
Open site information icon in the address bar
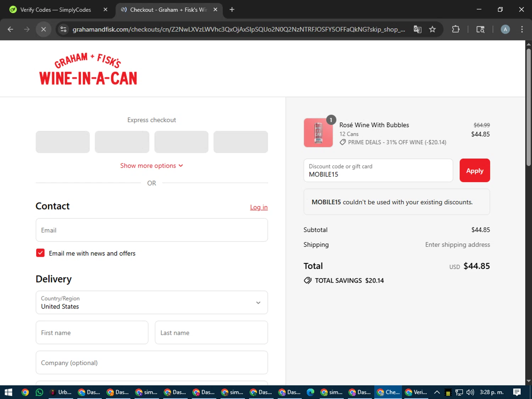click(x=63, y=29)
